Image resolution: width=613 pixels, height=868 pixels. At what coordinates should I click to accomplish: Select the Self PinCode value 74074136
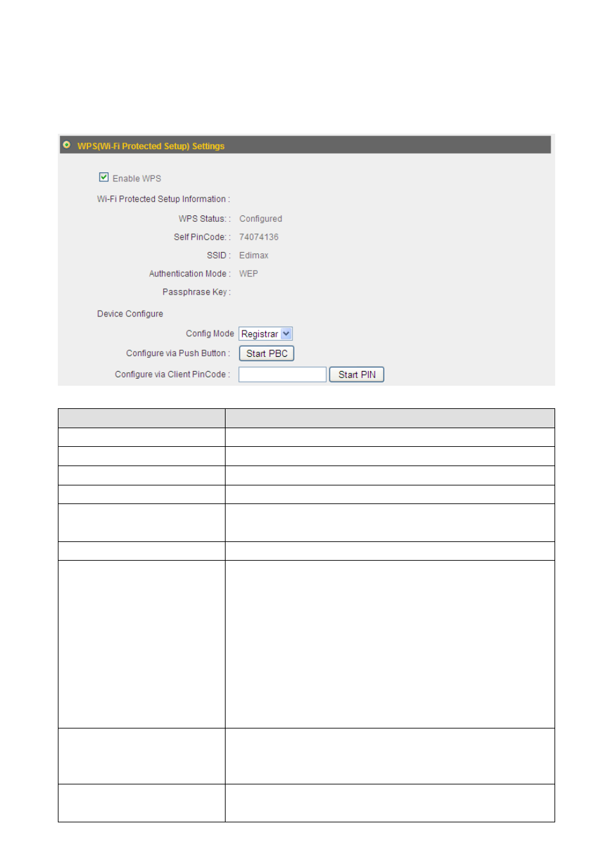[259, 237]
